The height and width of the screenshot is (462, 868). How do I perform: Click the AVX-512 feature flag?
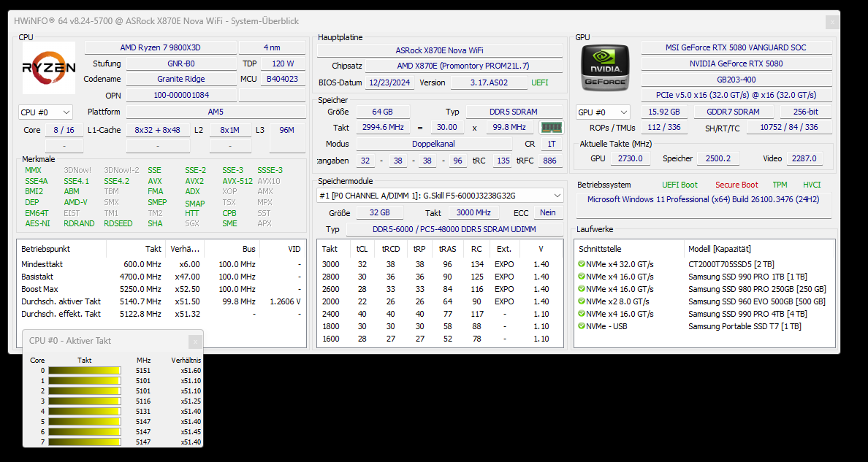tap(237, 181)
